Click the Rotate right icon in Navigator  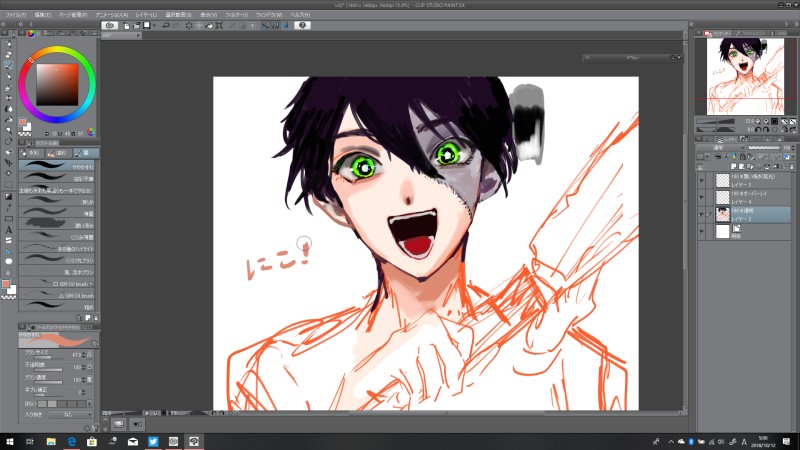(x=766, y=130)
